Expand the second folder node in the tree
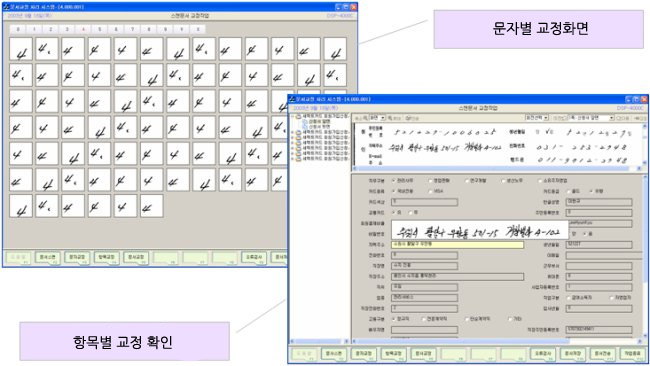The height and width of the screenshot is (366, 650). [x=293, y=132]
